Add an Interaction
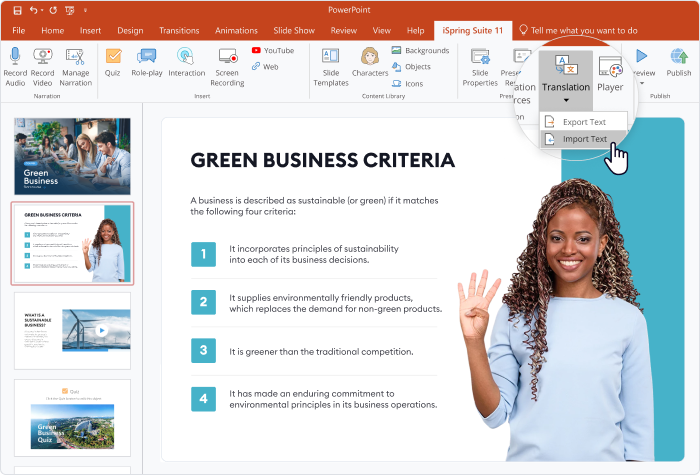 [x=186, y=62]
